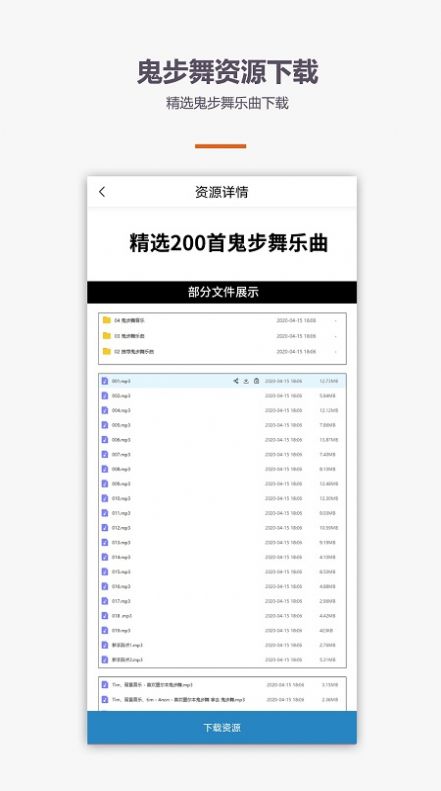Select the file name 018.mp3
The image size is (441, 791).
[x=122, y=615]
